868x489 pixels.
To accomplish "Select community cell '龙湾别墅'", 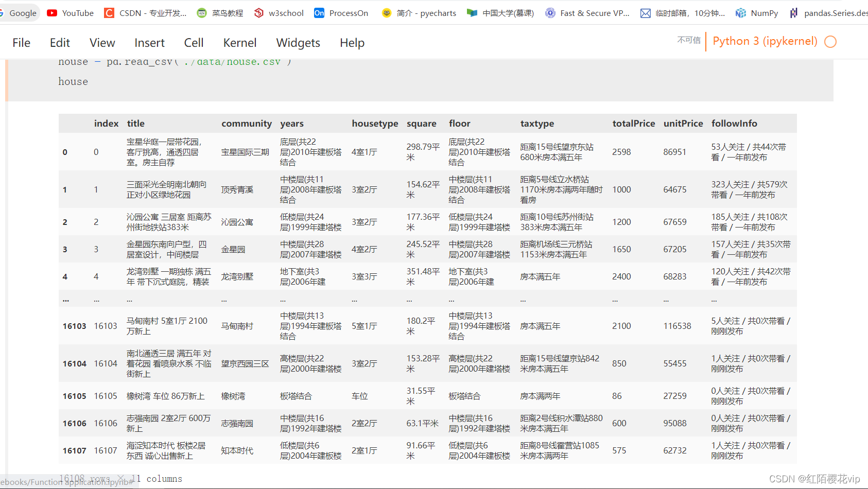I will pyautogui.click(x=237, y=276).
